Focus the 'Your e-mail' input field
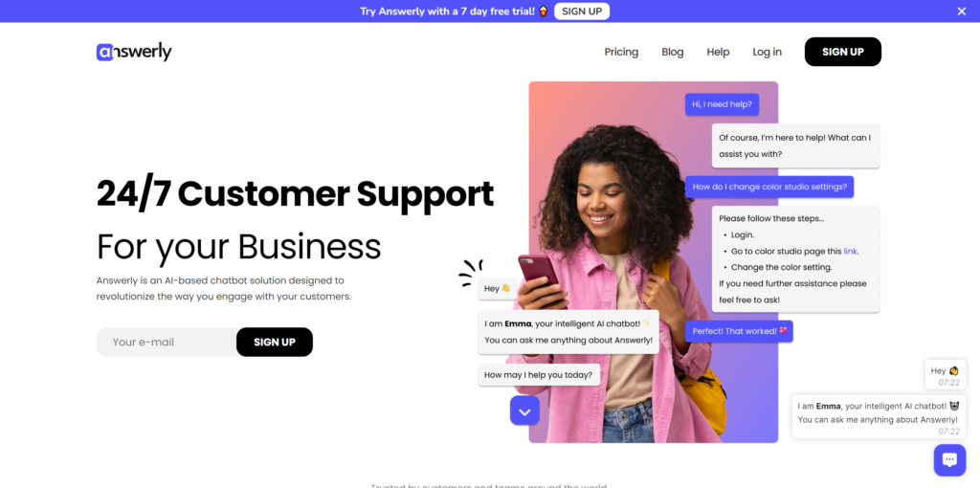Image resolution: width=980 pixels, height=488 pixels. pos(167,342)
